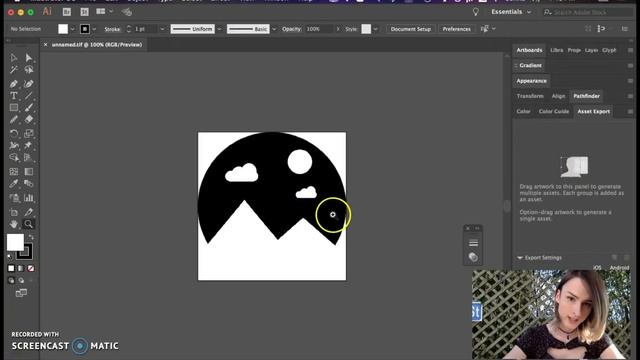This screenshot has width=640, height=360.
Task: Switch to the Artboards panel tab
Action: pos(529,50)
